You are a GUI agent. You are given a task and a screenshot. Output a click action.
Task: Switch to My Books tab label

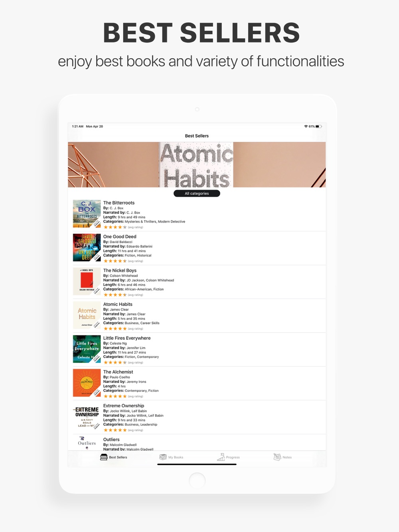click(176, 457)
